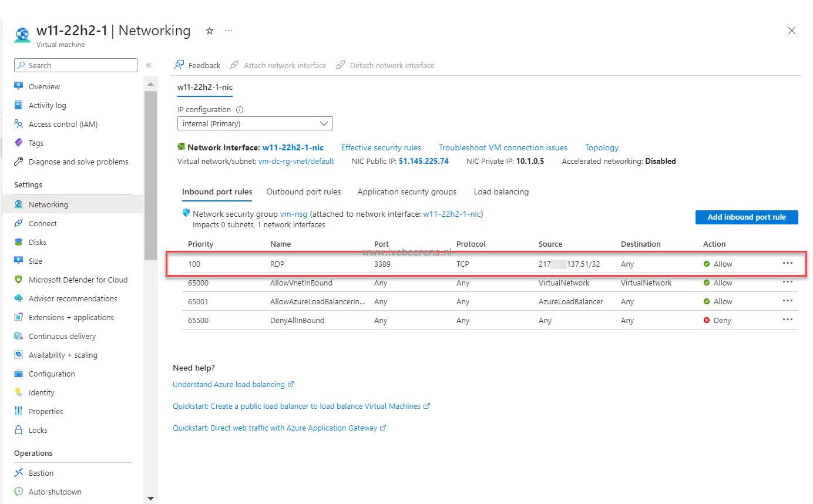Image resolution: width=813 pixels, height=504 pixels.
Task: Click the Identity icon in sidebar
Action: (19, 392)
